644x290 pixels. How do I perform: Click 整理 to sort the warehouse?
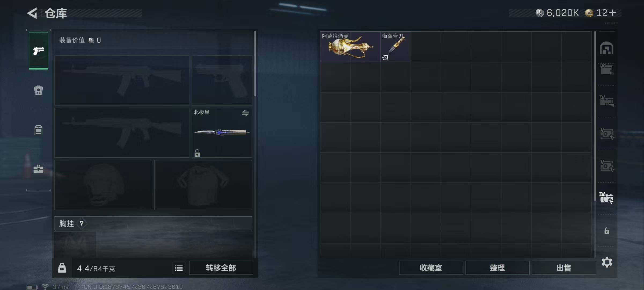click(x=497, y=268)
